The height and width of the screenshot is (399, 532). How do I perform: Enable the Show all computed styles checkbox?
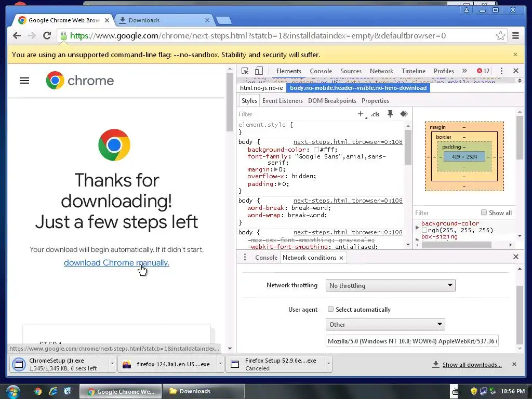[x=484, y=212]
